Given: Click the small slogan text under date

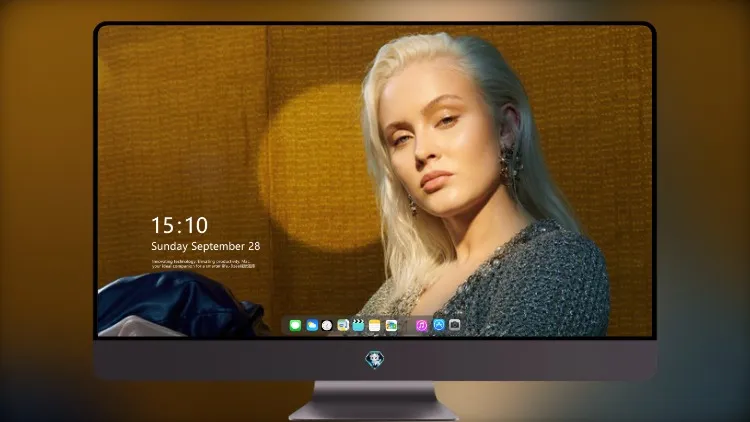Looking at the screenshot, I should point(204,264).
